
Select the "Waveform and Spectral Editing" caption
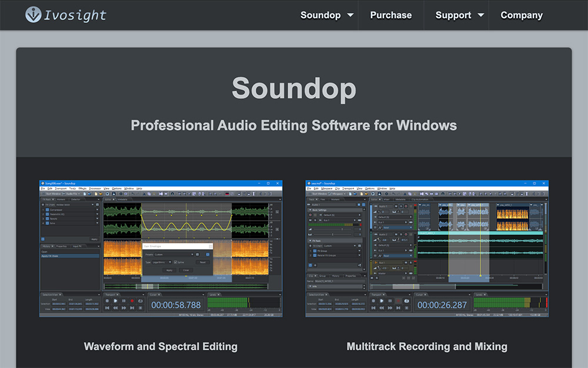click(161, 346)
